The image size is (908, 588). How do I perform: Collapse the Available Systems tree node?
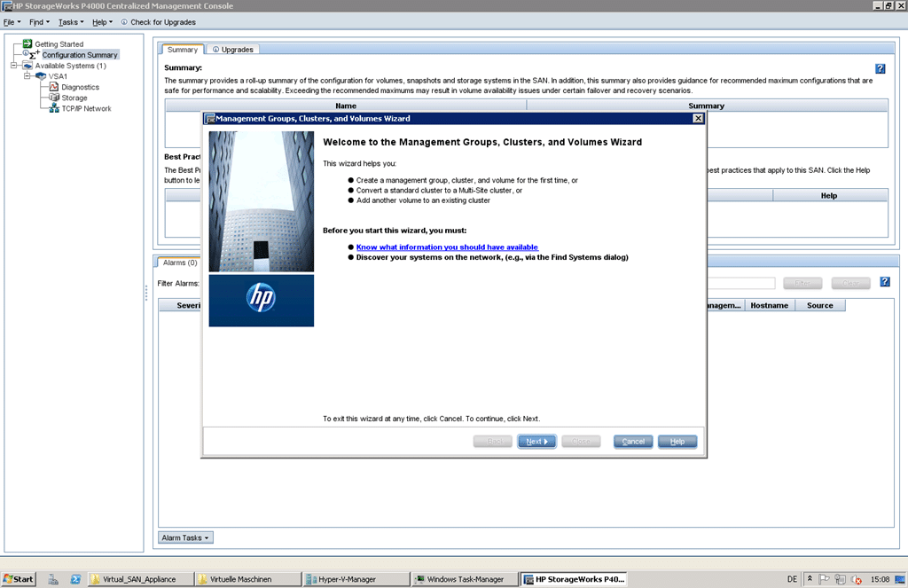14,66
